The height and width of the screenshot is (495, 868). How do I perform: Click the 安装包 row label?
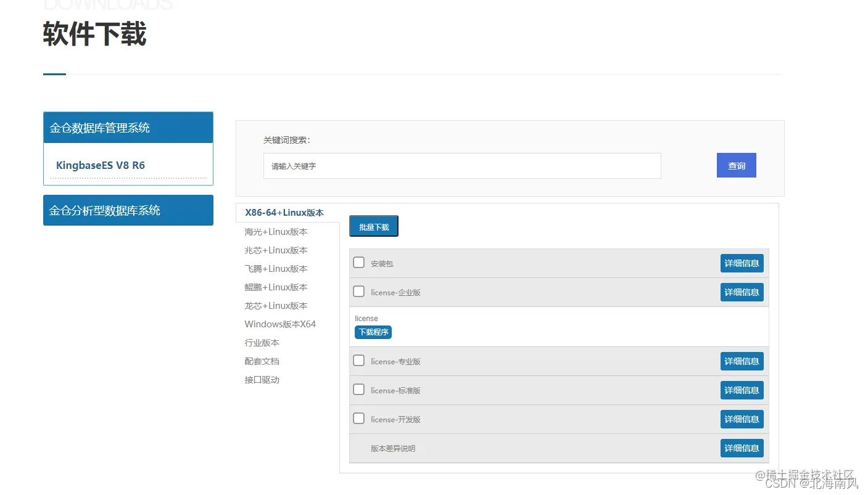pos(382,264)
